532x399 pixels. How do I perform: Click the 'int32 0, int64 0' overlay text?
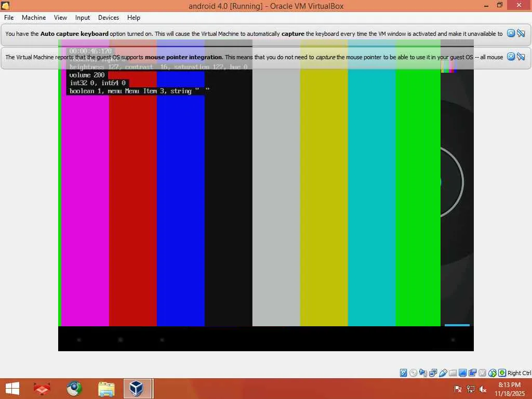[x=98, y=83]
